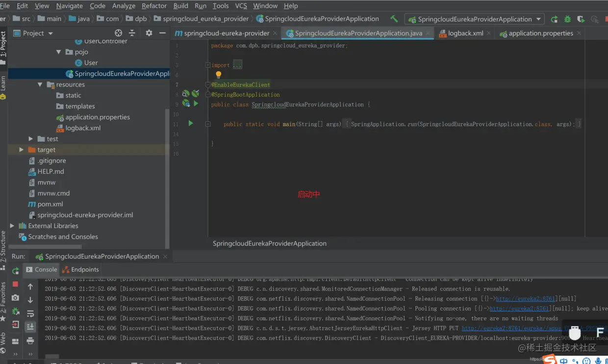Screen dimensions: 608x364
Task: Select pom.xml in project tree
Action: [50, 204]
